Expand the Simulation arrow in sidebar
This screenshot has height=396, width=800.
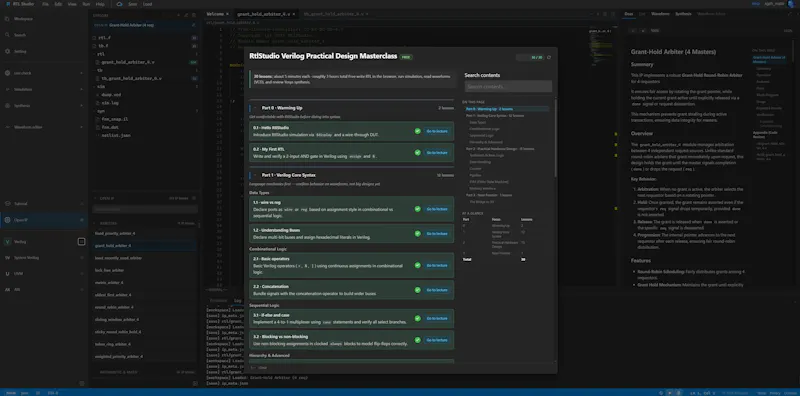click(82, 89)
